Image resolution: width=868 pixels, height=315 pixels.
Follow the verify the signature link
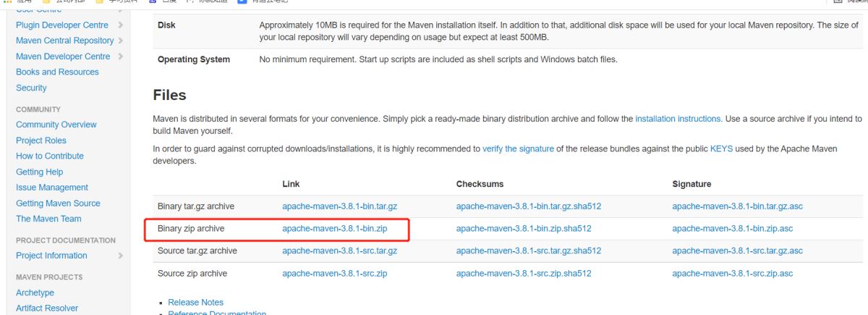coord(518,148)
